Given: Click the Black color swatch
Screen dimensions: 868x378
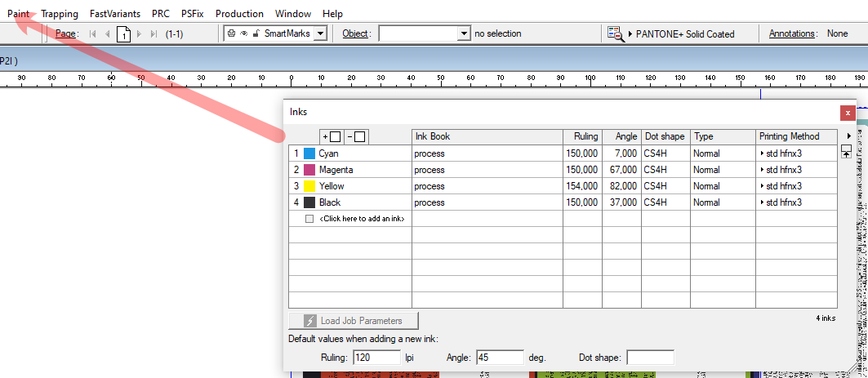Looking at the screenshot, I should click(x=309, y=202).
